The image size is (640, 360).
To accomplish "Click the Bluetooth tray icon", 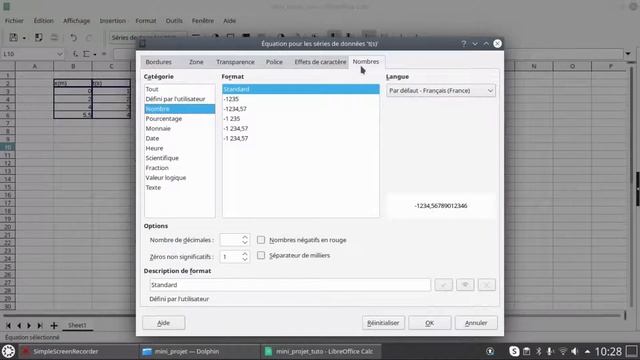I will pos(539,351).
